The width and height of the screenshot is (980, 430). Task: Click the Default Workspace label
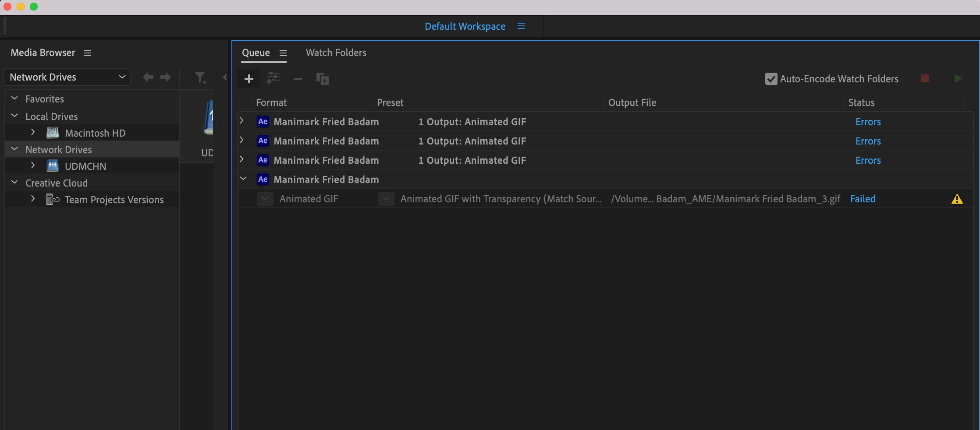465,27
